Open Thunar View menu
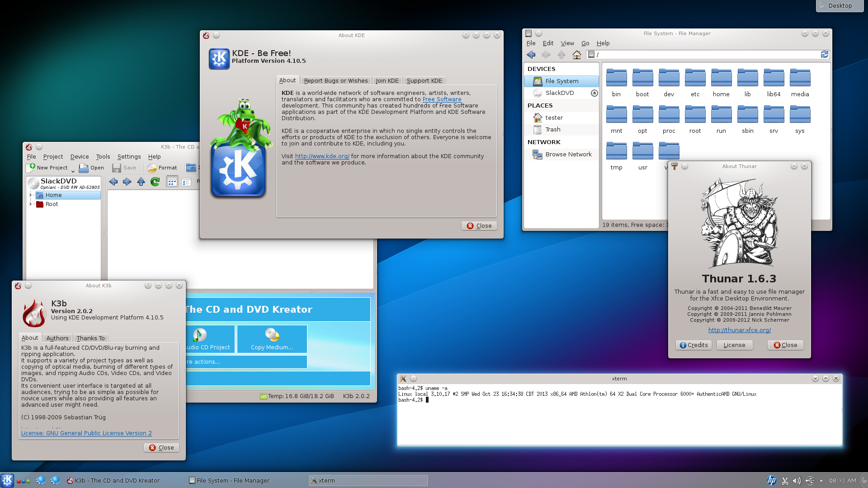This screenshot has width=868, height=488. pyautogui.click(x=567, y=43)
